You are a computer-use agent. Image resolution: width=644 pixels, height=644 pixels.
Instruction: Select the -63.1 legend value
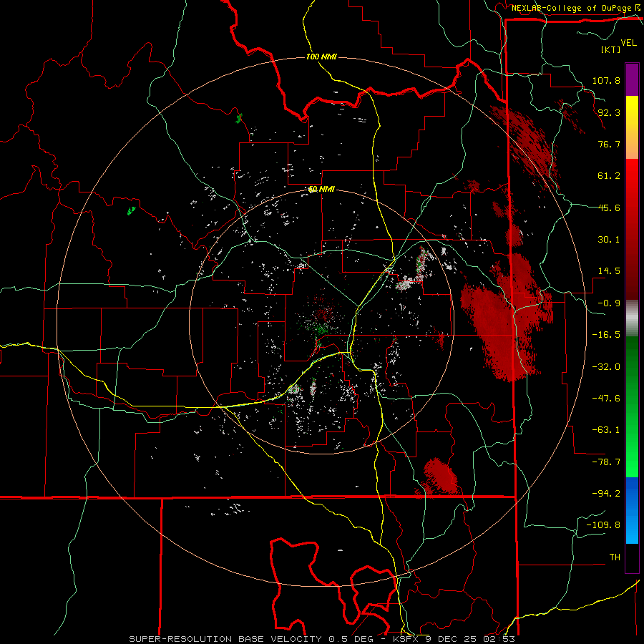tap(606, 430)
